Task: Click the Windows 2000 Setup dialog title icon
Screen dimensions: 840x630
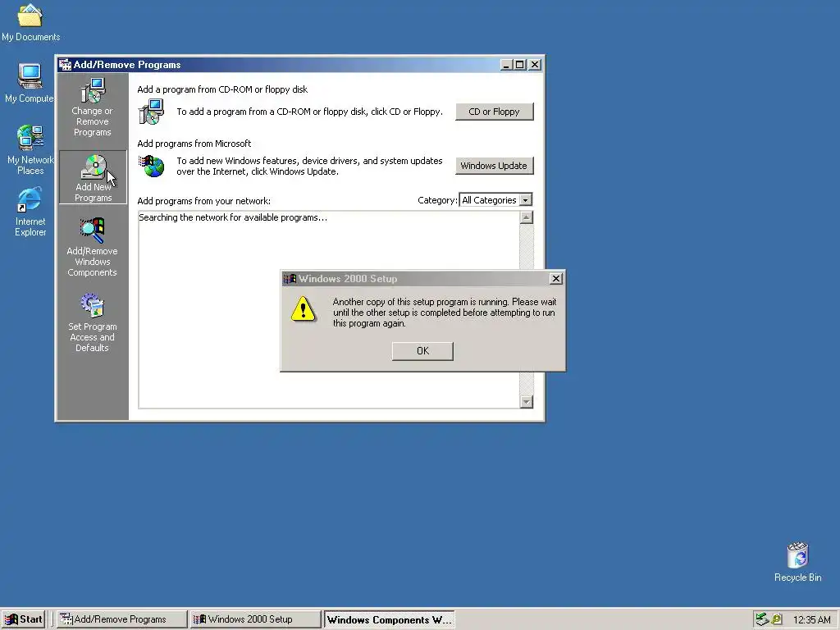Action: pos(290,279)
